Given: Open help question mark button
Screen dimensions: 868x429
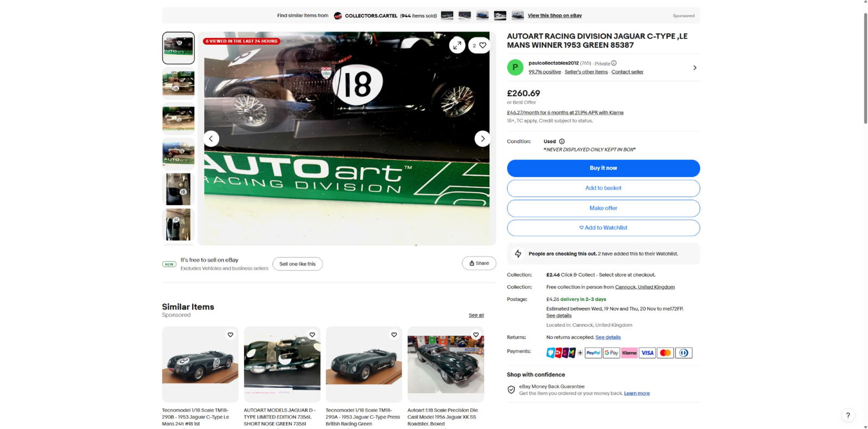Looking at the screenshot, I should coord(848,415).
